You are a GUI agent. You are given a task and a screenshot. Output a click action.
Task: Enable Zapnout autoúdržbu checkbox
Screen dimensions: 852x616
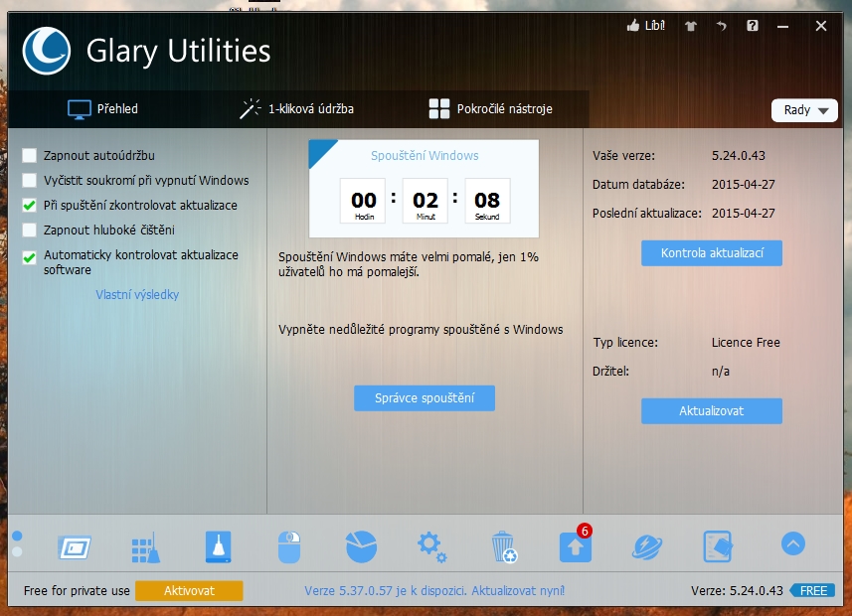pos(30,155)
